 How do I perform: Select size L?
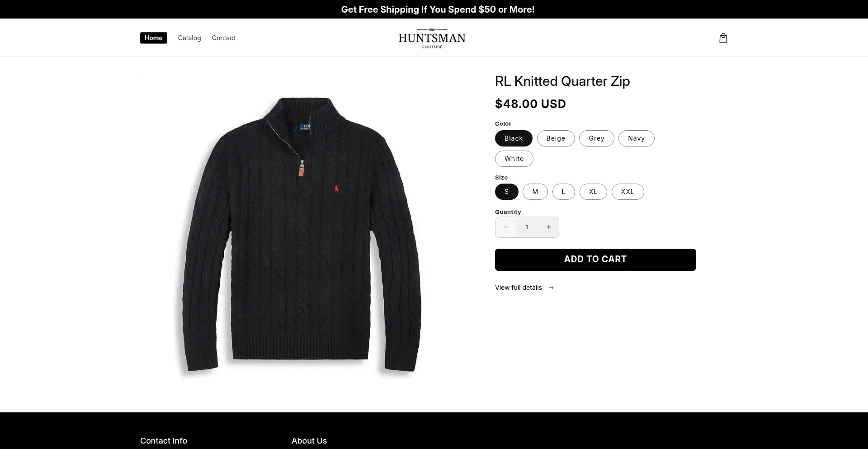click(563, 192)
